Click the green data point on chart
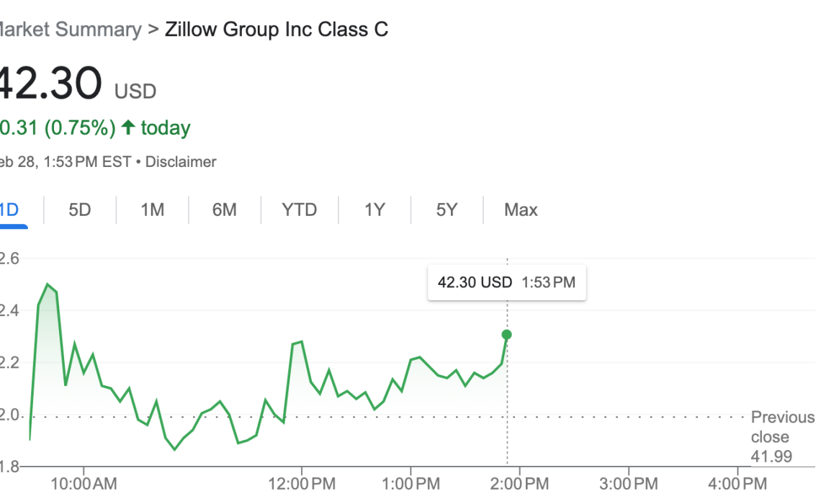Image resolution: width=821 pixels, height=504 pixels. point(507,335)
